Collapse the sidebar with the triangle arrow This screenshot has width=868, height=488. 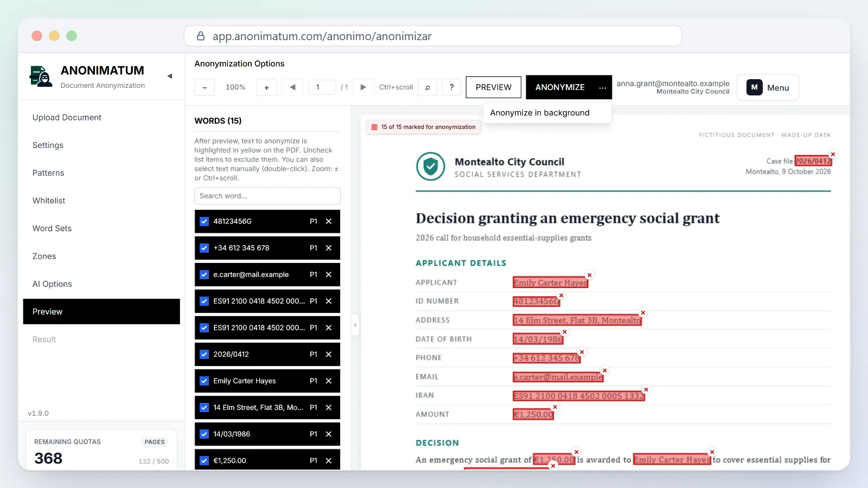pos(170,76)
